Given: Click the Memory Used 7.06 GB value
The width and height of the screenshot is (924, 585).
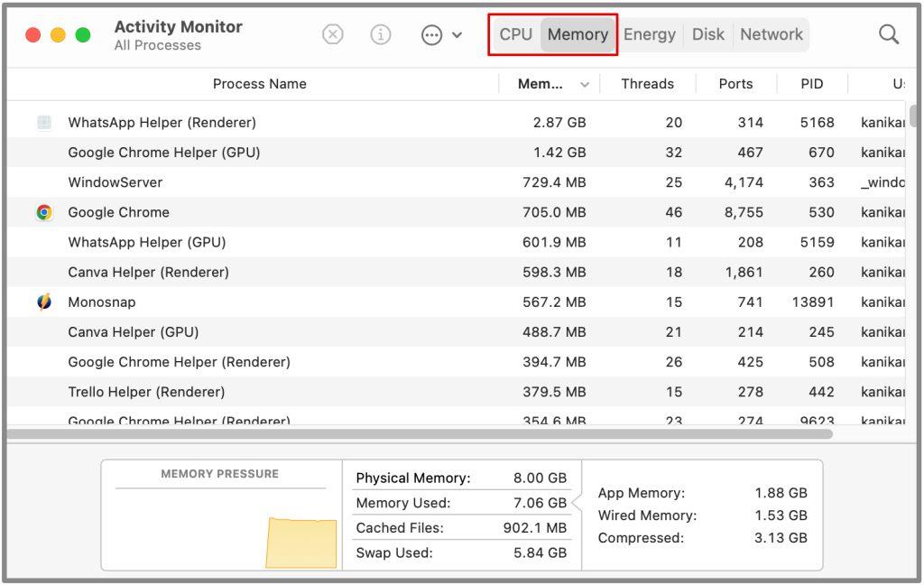Looking at the screenshot, I should tap(540, 503).
